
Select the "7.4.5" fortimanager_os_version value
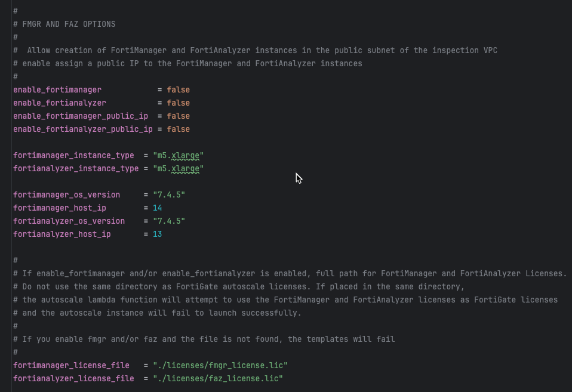(170, 195)
